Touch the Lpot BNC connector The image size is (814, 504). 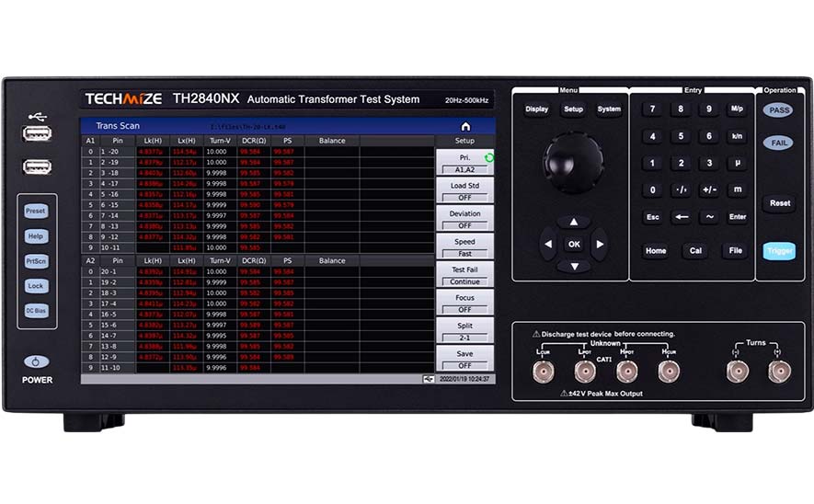(x=585, y=372)
